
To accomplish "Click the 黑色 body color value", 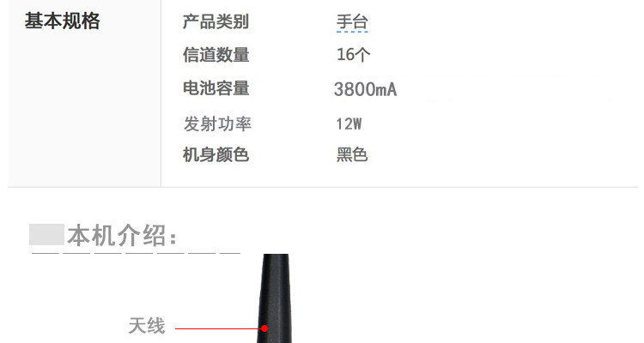I will click(x=352, y=155).
